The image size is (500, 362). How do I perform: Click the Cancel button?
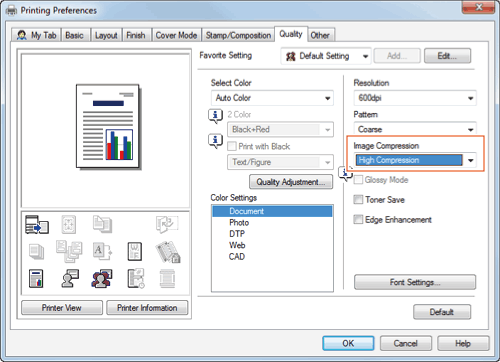pyautogui.click(x=406, y=343)
